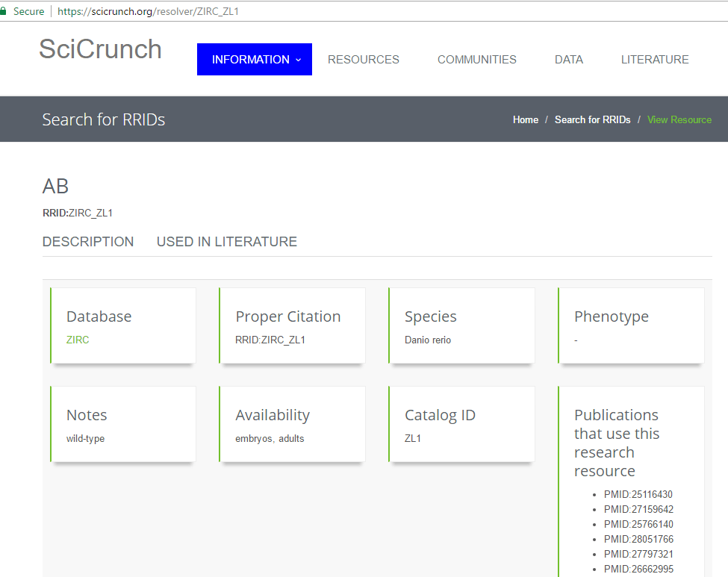This screenshot has width=728, height=577.
Task: Click the AB resource title
Action: click(56, 187)
